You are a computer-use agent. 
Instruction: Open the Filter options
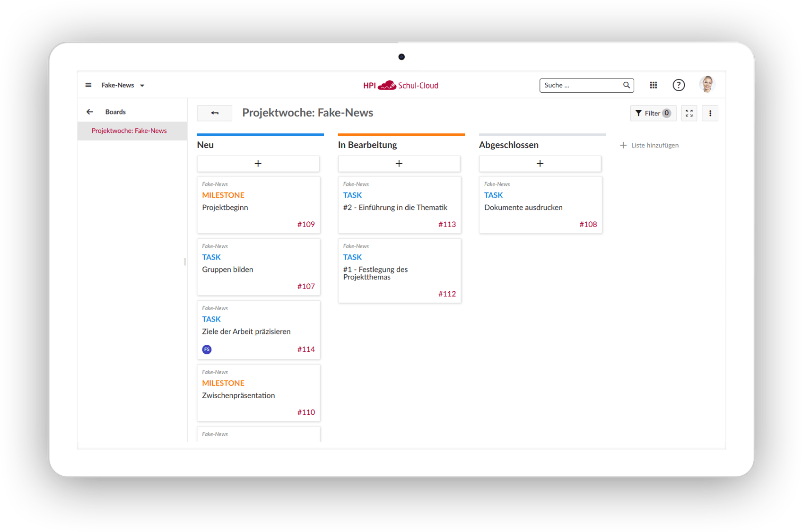tap(653, 113)
